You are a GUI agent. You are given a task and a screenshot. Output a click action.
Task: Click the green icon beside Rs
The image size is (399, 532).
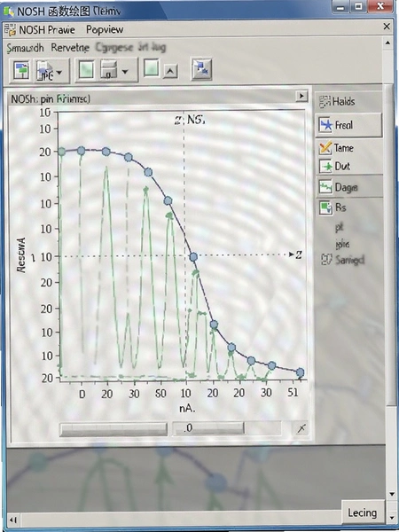tap(325, 207)
